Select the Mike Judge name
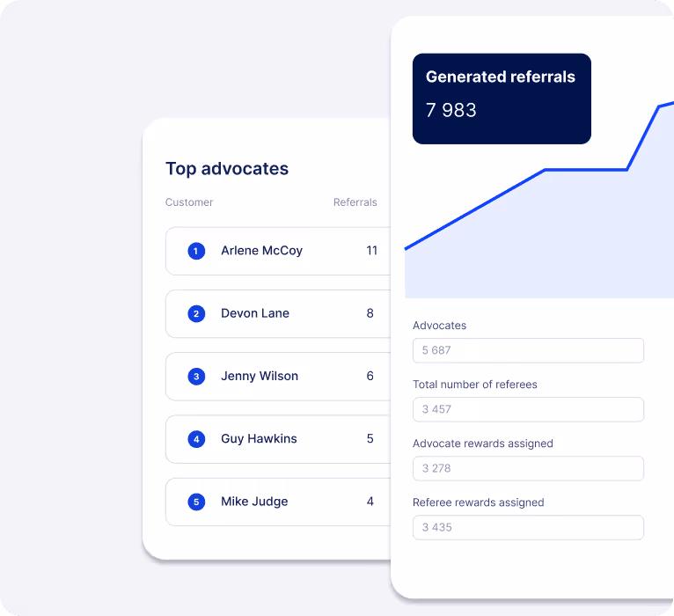Image resolution: width=674 pixels, height=616 pixels. click(x=254, y=502)
